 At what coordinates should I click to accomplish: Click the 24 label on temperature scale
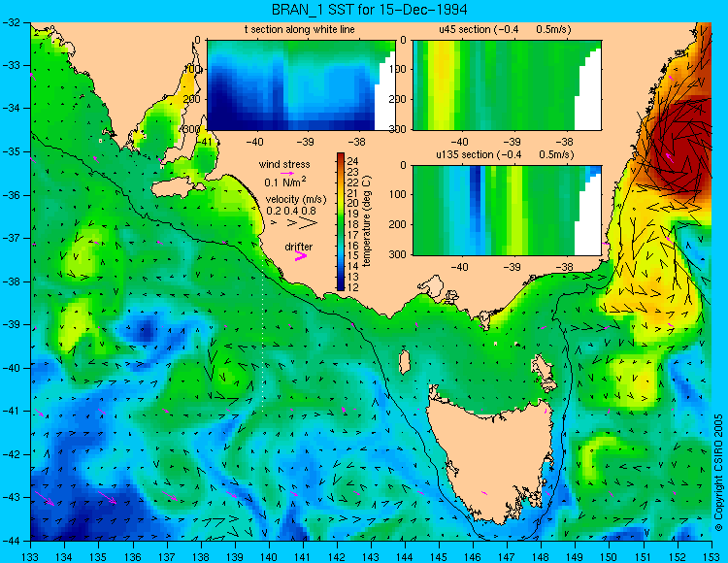353,161
